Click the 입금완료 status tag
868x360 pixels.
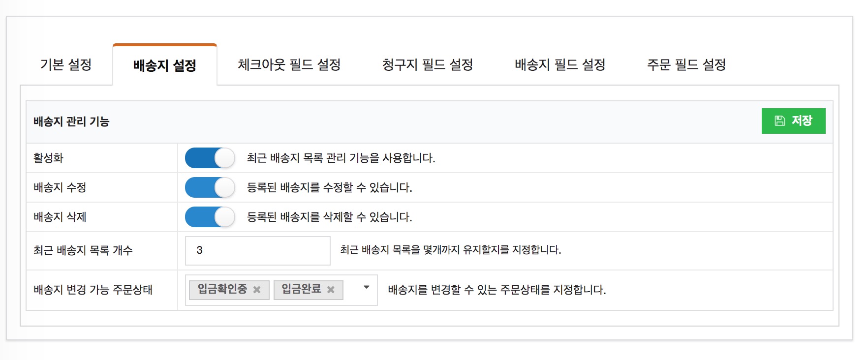coord(301,289)
